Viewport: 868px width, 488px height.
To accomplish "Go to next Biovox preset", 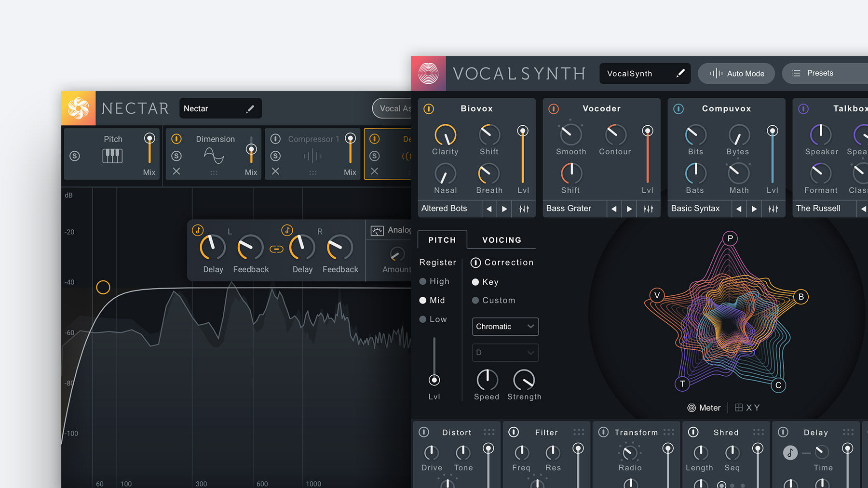I will 504,209.
